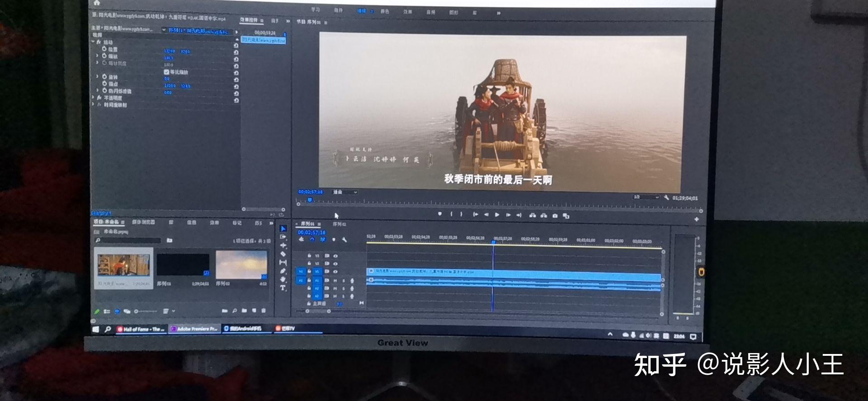Hide track V3 with the eye icon

[335, 256]
